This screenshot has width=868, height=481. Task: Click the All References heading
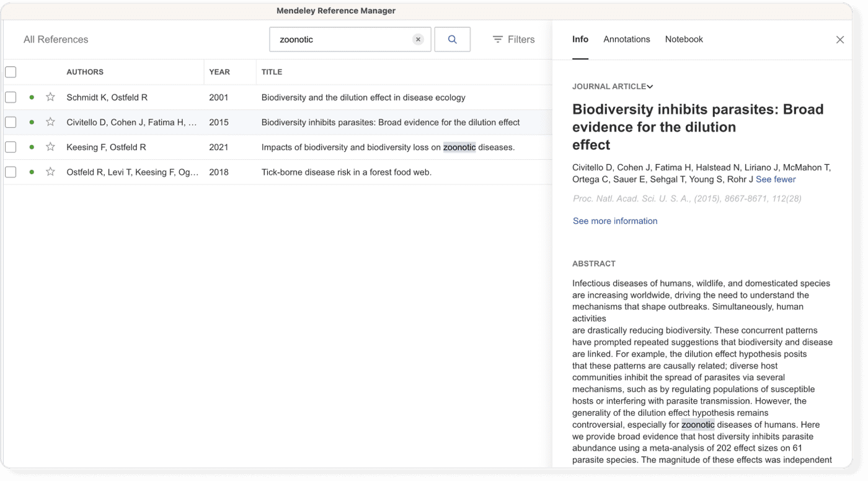pos(56,39)
